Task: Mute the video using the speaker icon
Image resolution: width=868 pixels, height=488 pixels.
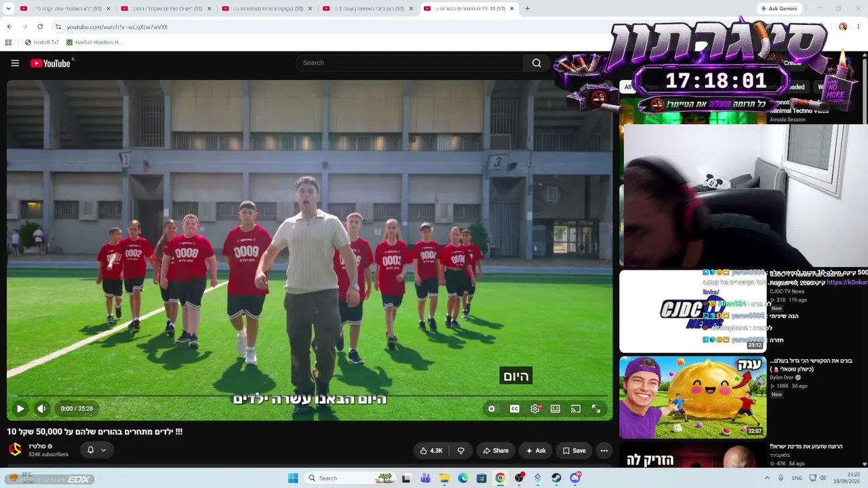Action: [41, 409]
